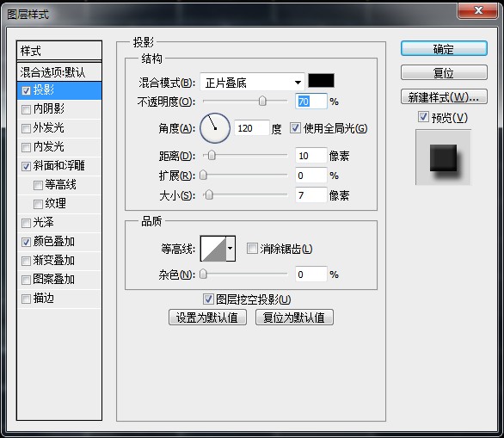
Task: Select the 样式 header in list
Action: [59, 51]
